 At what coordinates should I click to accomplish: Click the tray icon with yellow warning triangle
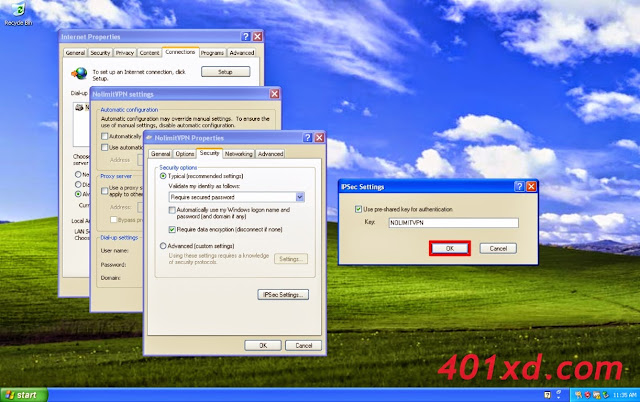click(x=597, y=395)
